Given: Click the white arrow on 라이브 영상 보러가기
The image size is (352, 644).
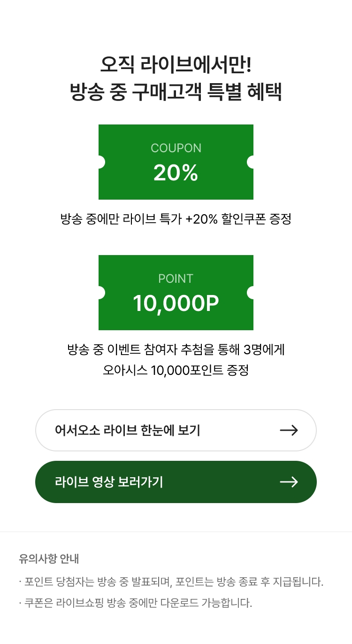Looking at the screenshot, I should [x=289, y=482].
